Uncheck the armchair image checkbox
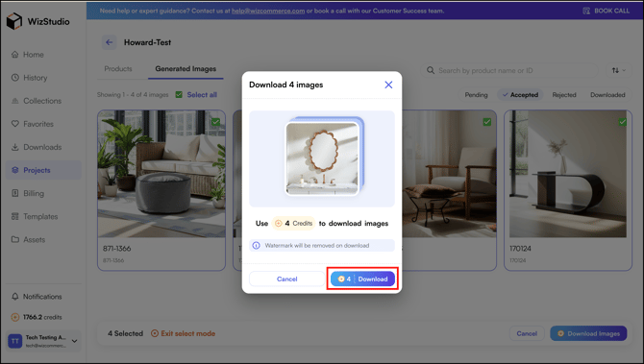 point(486,122)
